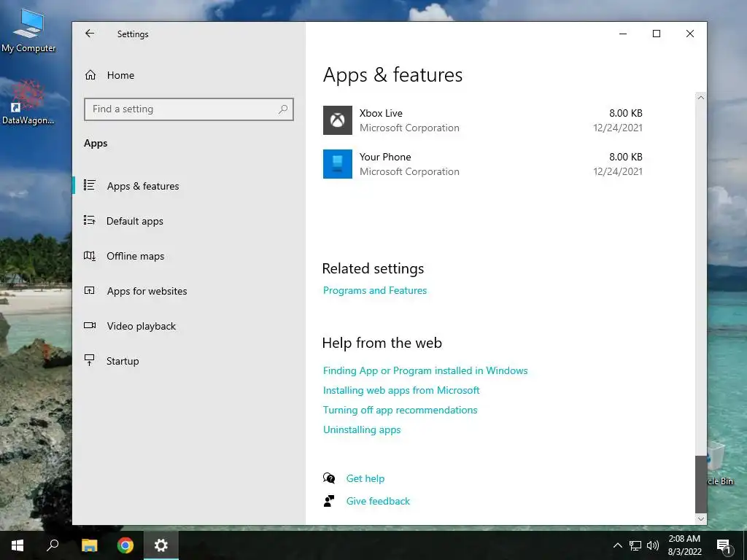Screen dimensions: 747x560
Task: Click scrollbar down arrow in Settings
Action: point(701,519)
